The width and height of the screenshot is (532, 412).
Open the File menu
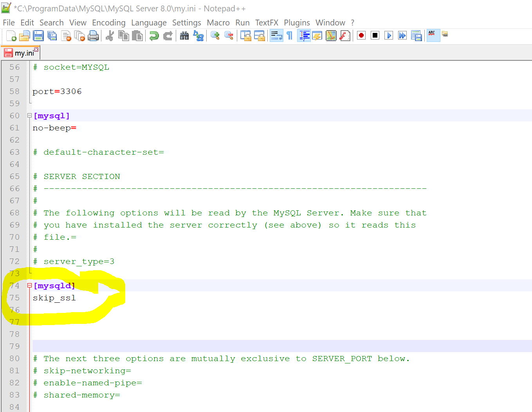pos(9,23)
